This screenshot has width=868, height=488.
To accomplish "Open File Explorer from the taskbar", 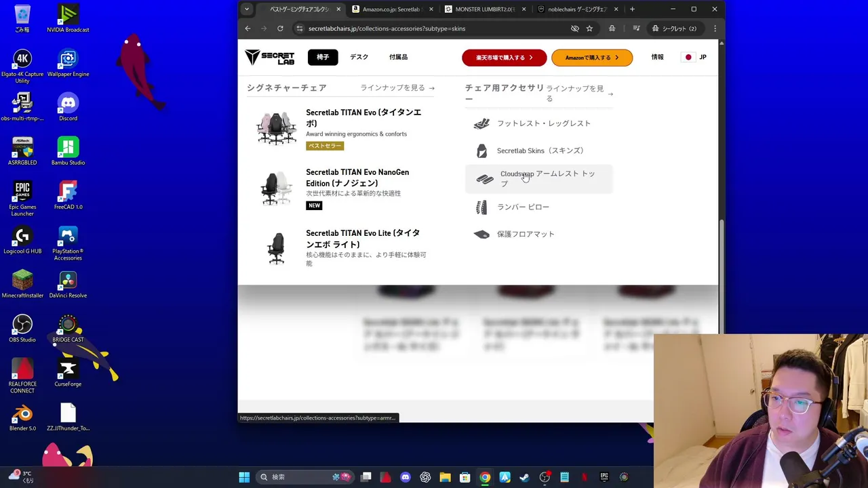I will [445, 477].
